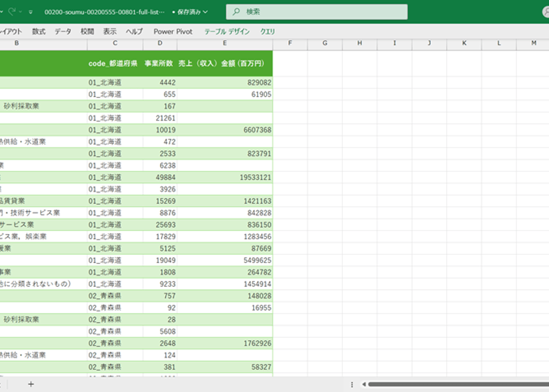Add a new sheet with plus button
Screen dimensions: 549x392
coord(31,384)
